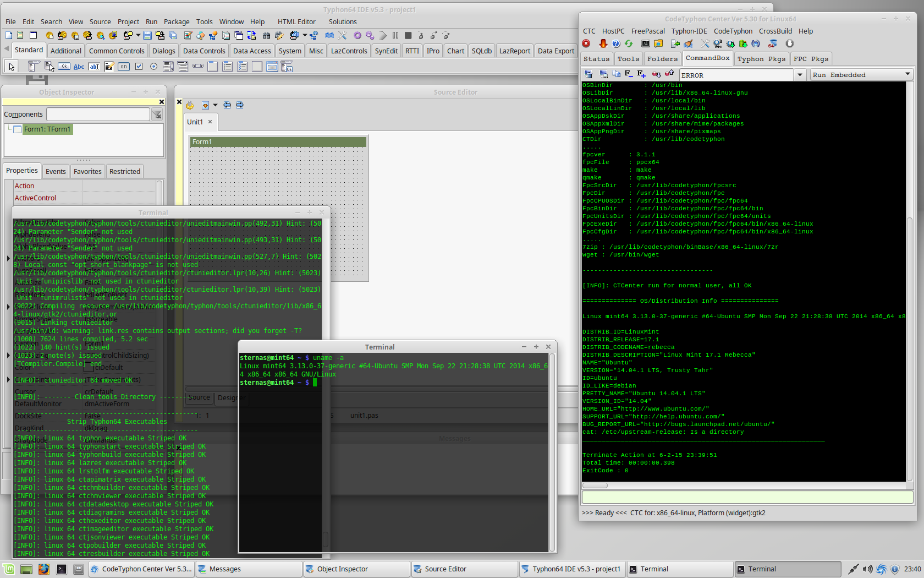Switch to the Data Access palette tab
Image resolution: width=924 pixels, height=578 pixels.
point(252,51)
